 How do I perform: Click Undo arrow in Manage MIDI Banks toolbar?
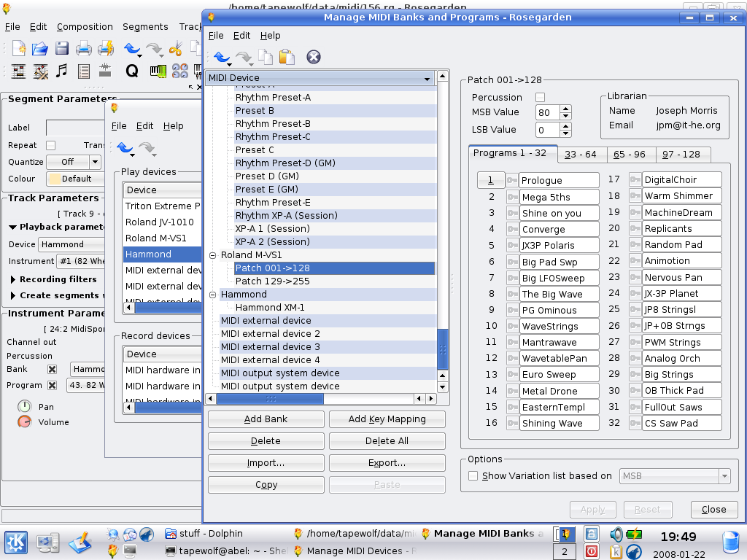point(222,57)
